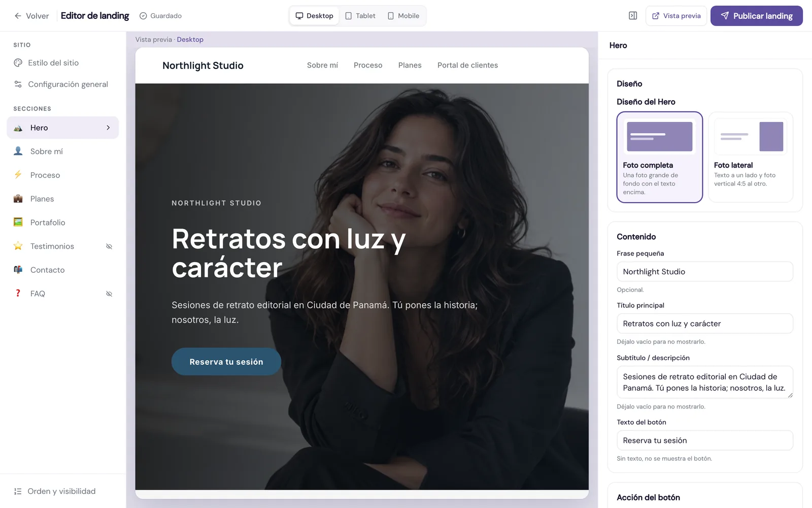Click the tablet device icon
Viewport: 812px width, 508px height.
tap(349, 16)
